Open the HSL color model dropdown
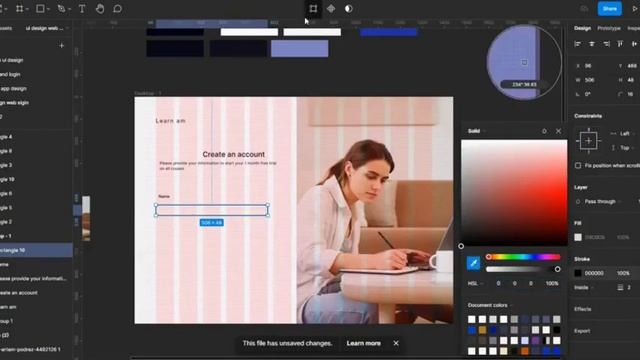 point(475,283)
